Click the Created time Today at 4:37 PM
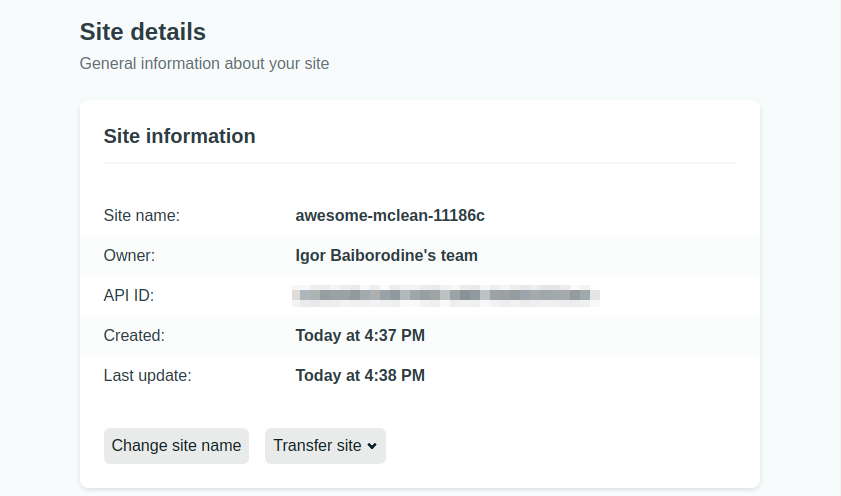The height and width of the screenshot is (496, 841). [360, 336]
